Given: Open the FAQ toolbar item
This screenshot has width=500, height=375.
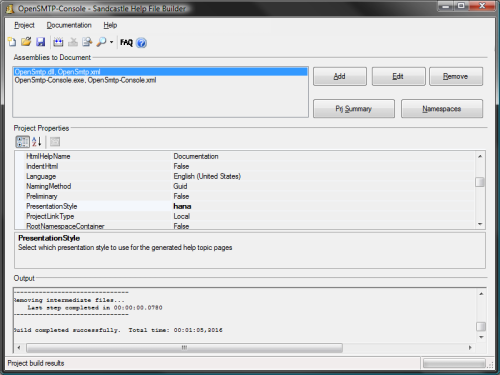Looking at the screenshot, I should point(126,42).
